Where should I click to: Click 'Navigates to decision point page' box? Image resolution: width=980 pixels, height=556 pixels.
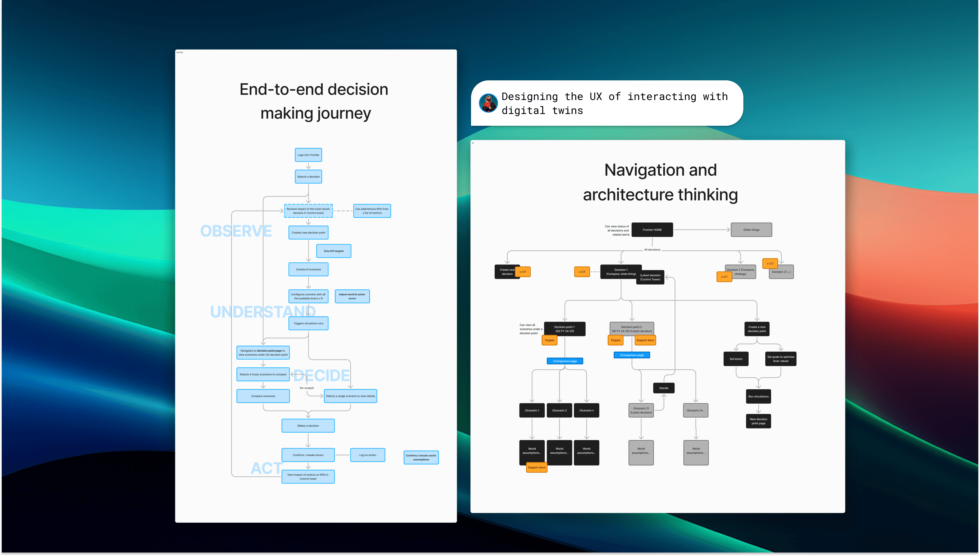(263, 352)
